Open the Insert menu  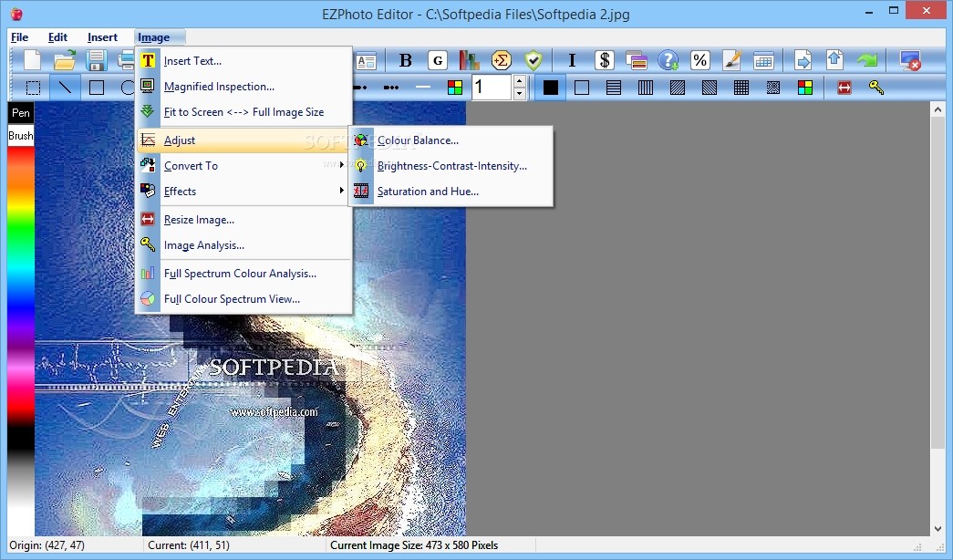(x=102, y=37)
